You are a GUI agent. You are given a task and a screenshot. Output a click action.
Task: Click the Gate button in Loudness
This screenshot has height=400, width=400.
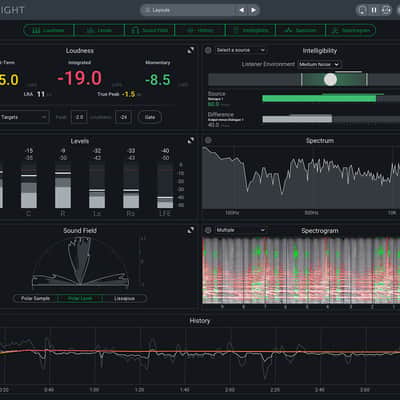click(x=150, y=117)
